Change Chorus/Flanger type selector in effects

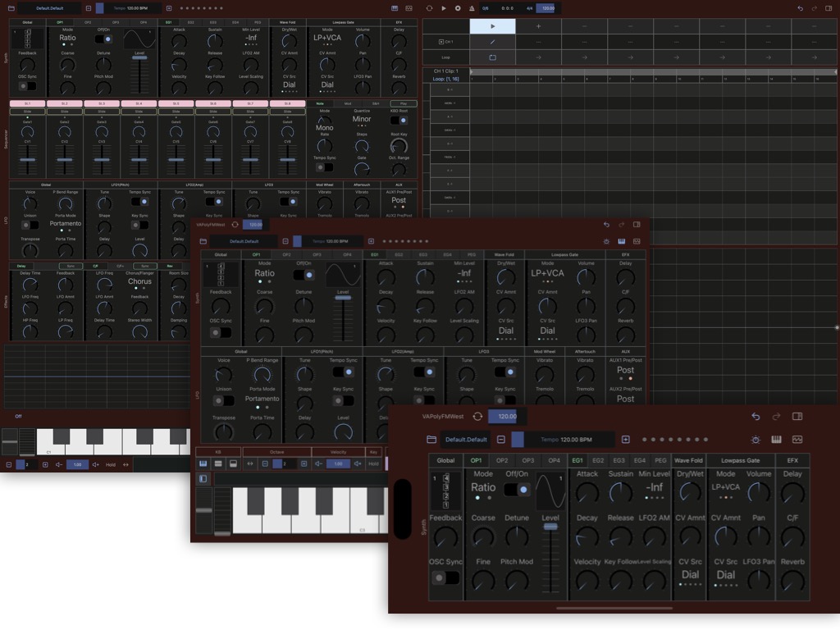coord(139,282)
